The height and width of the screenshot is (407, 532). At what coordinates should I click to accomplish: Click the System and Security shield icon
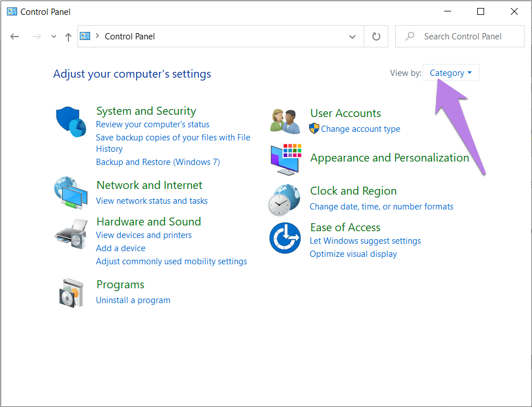71,122
